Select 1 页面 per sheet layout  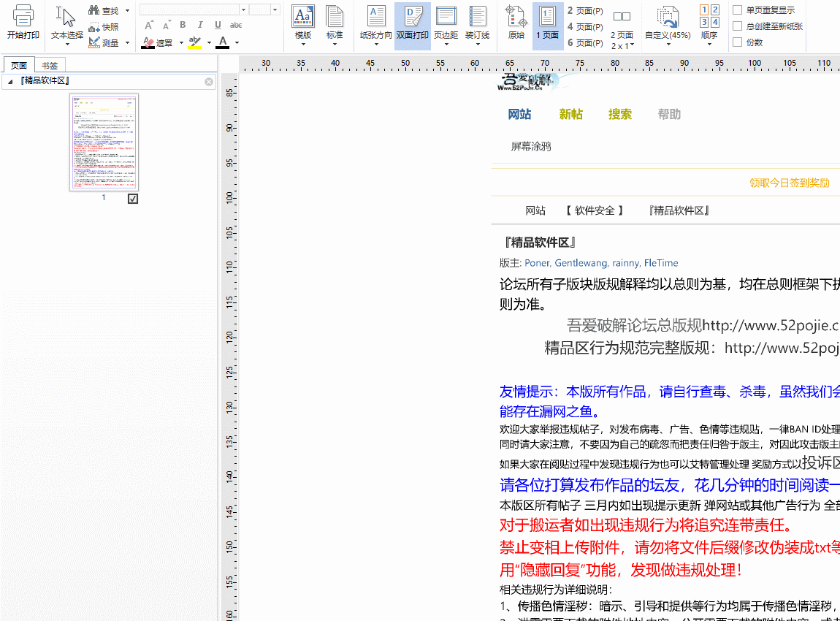[548, 25]
